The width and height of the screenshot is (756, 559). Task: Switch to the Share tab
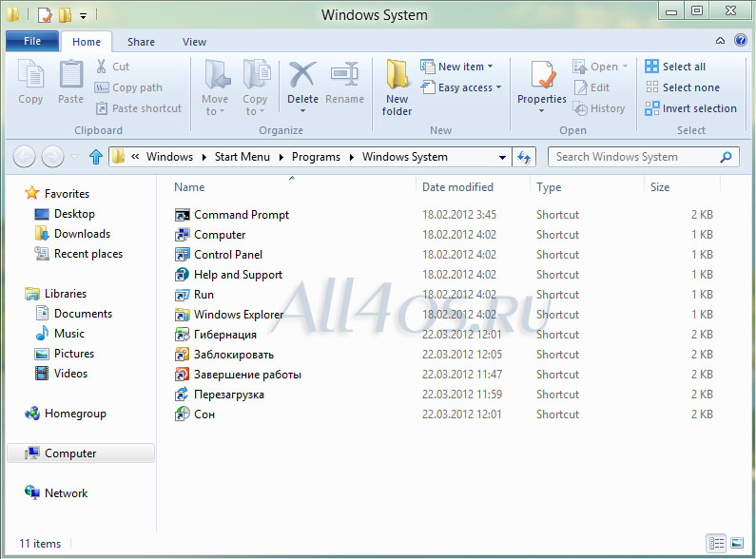[142, 42]
